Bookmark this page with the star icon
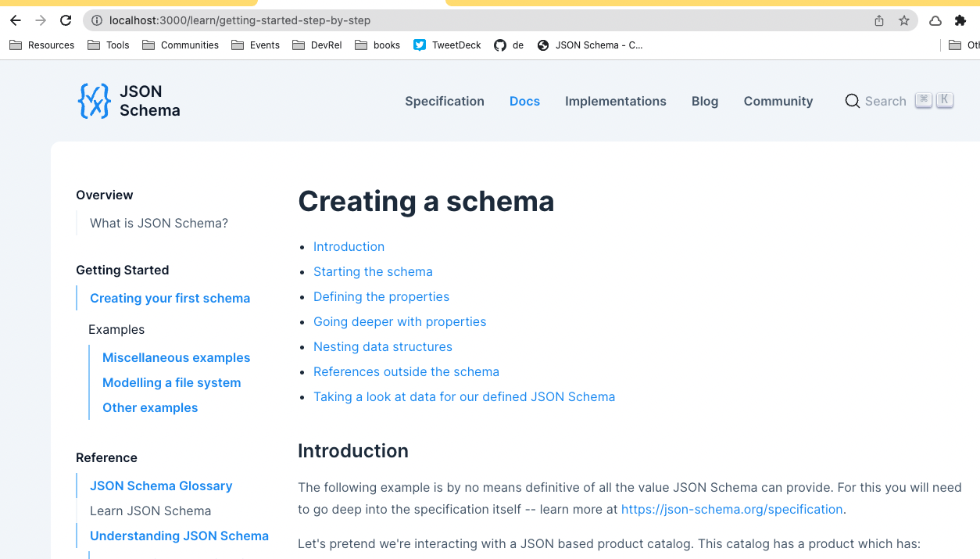 click(x=903, y=21)
